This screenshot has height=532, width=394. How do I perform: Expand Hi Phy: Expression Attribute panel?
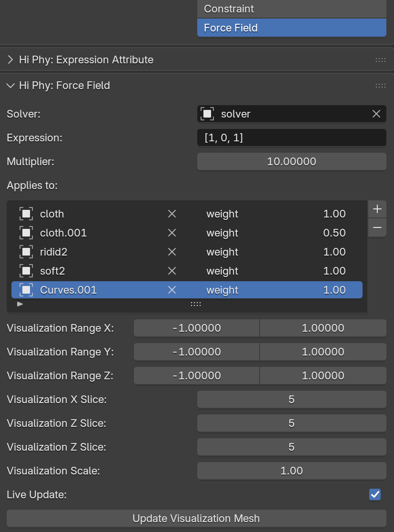[10, 60]
